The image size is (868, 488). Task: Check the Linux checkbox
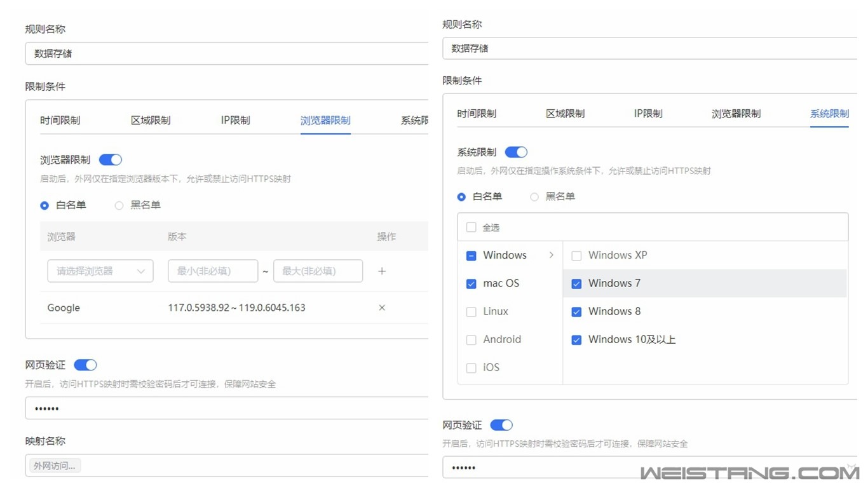[471, 311]
